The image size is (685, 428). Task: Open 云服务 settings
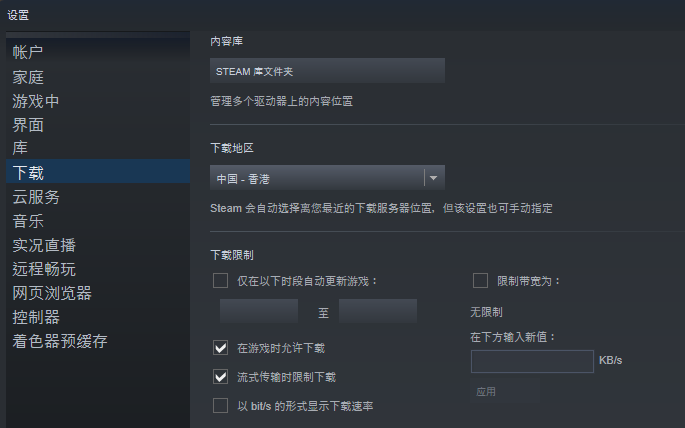[36, 197]
